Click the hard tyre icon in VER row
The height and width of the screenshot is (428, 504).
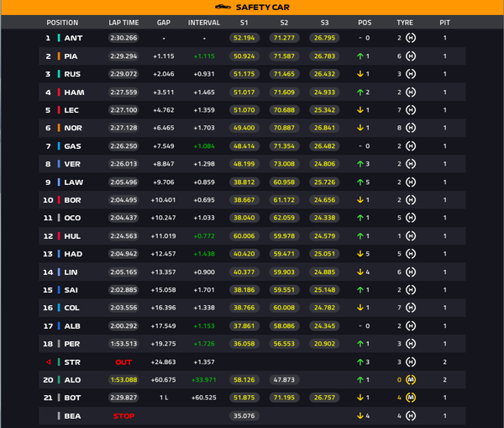(411, 164)
